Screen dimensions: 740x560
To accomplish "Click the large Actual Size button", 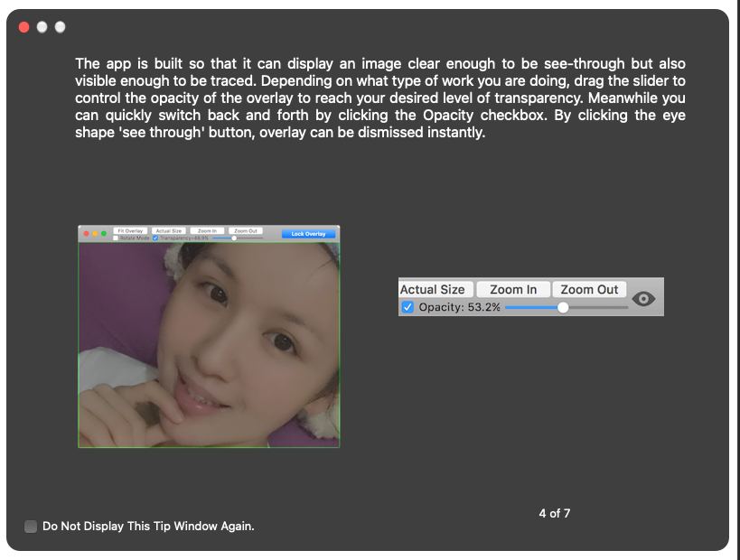I will click(x=433, y=289).
